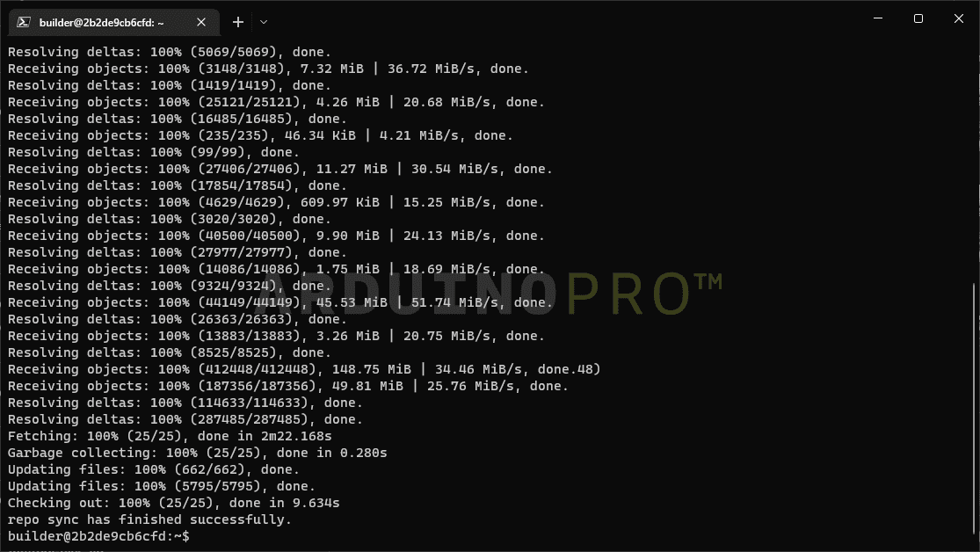Click the 'repo sync has finished successfully' line
This screenshot has height=552, width=980.
pos(150,519)
